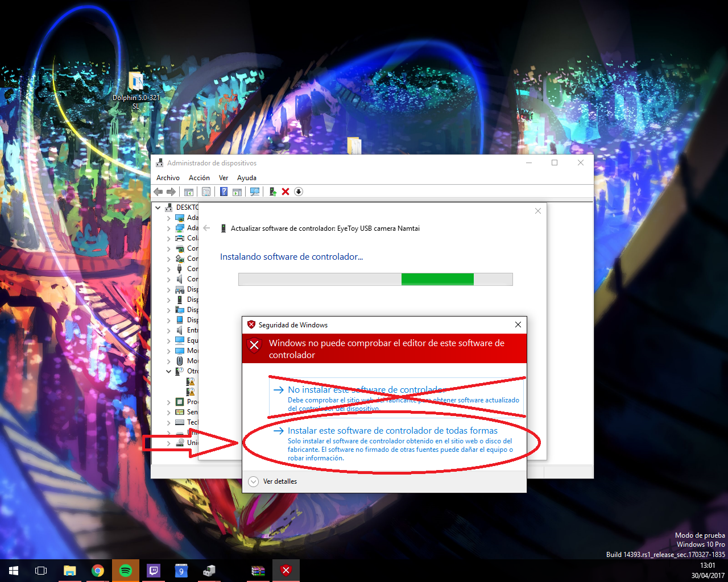This screenshot has width=728, height=582.
Task: Click the red X uninstall device toolbar icon
Action: (286, 192)
